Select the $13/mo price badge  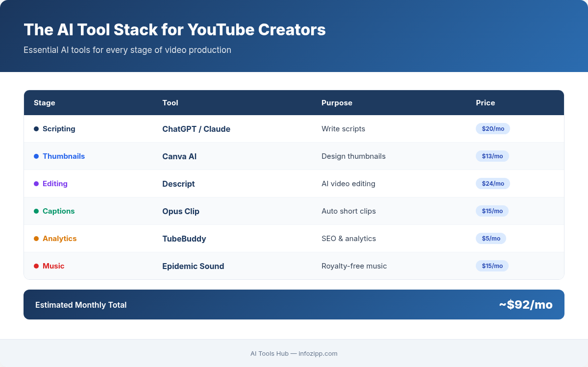492,156
